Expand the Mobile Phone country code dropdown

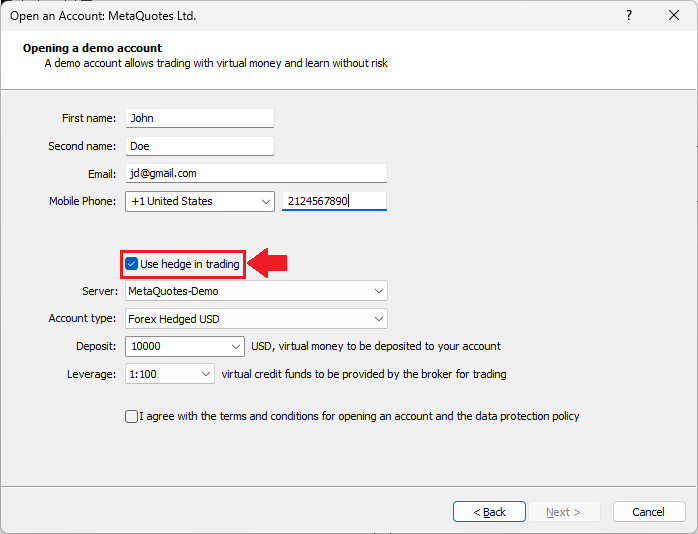tap(265, 201)
